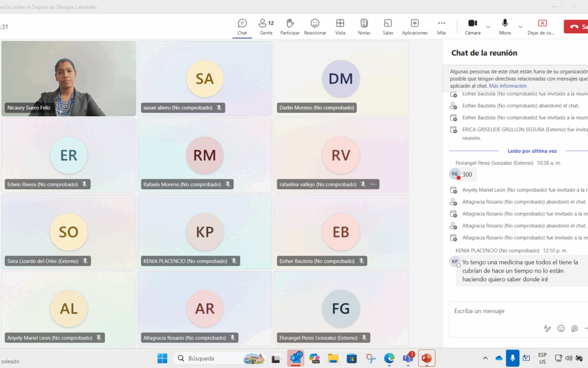Raise hand with the Participar button
Image resolution: width=588 pixels, height=368 pixels.
point(290,26)
